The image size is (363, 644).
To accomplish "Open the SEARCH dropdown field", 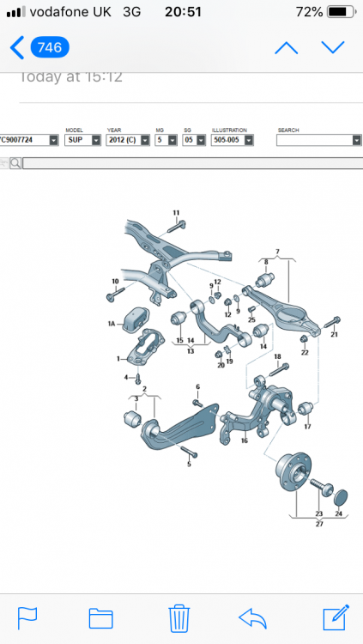I will coord(319,140).
